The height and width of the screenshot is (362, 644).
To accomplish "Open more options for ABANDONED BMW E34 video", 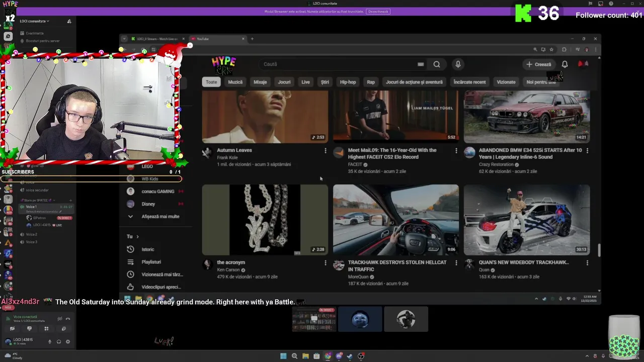I will tap(587, 150).
